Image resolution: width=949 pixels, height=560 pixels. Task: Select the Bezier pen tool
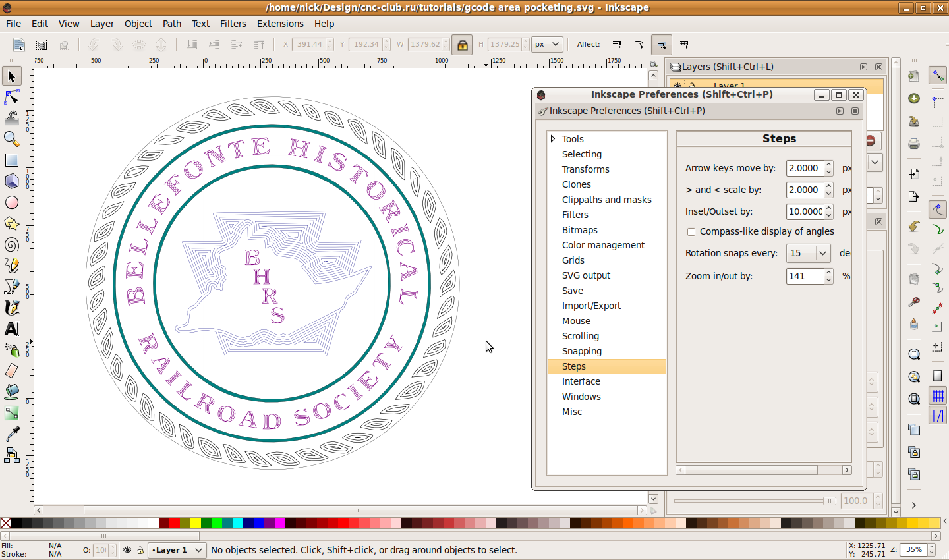tap(12, 287)
